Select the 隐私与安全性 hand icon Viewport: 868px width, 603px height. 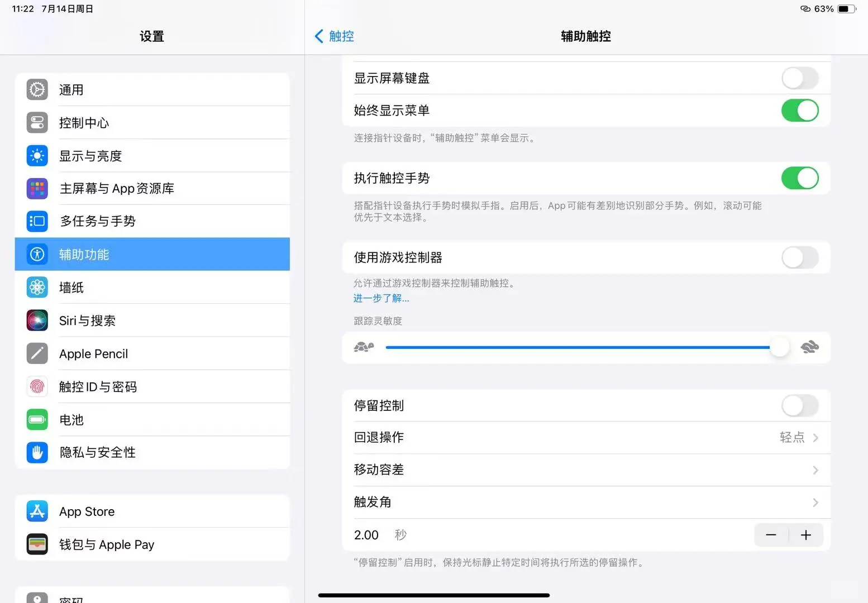36,452
